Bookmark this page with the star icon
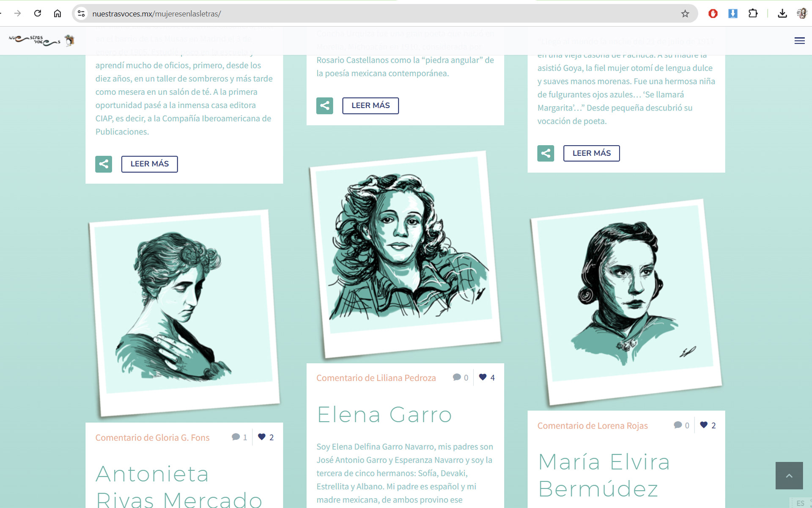Screen dimensions: 812x508 pos(685,14)
